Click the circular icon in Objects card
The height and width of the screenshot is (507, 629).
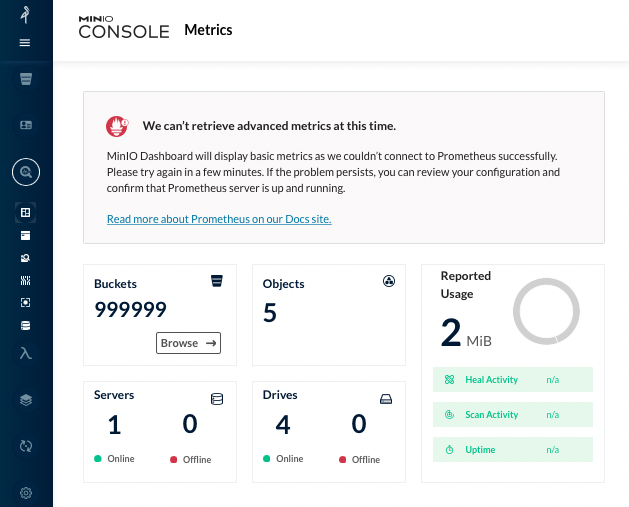coord(389,281)
